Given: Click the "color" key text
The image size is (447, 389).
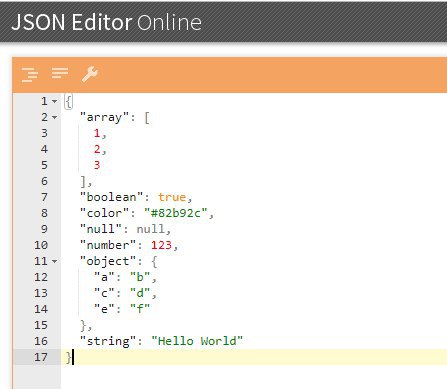Looking at the screenshot, I should [104, 213].
